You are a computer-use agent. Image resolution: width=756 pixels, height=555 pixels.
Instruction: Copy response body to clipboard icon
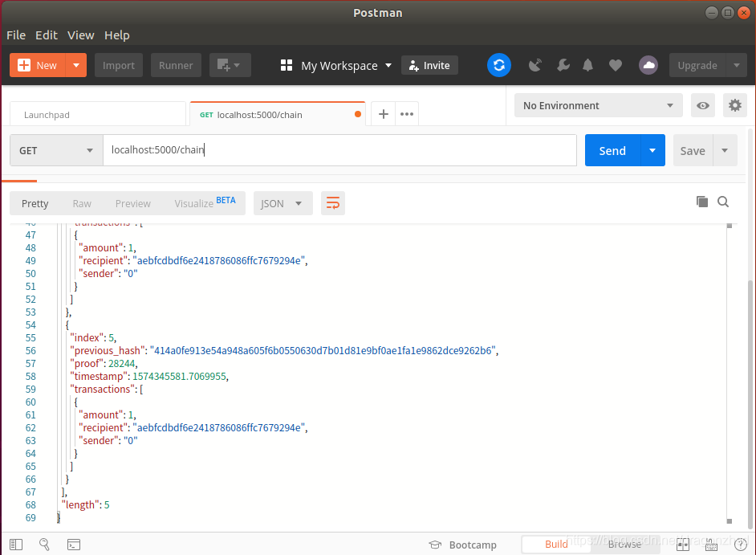click(702, 202)
